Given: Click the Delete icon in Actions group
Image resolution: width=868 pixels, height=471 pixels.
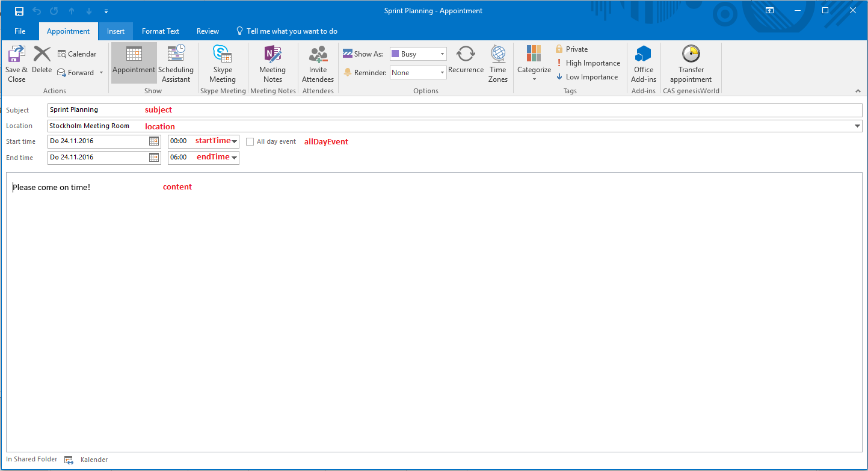Looking at the screenshot, I should point(42,60).
